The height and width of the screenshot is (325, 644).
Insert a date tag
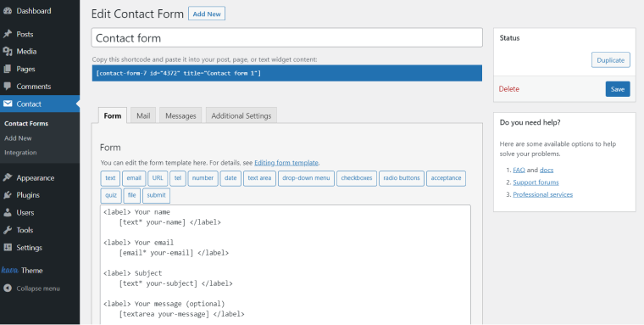[x=230, y=178]
